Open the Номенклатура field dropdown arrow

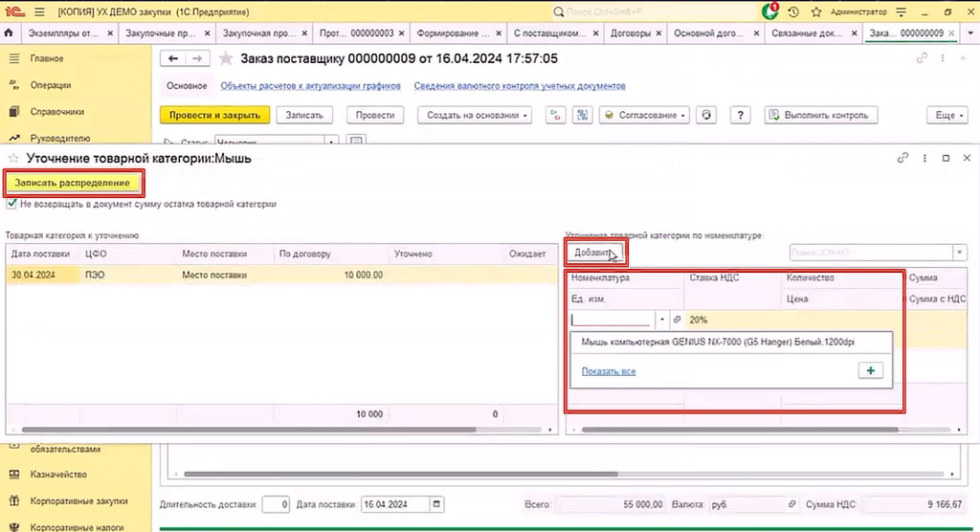[x=660, y=320]
